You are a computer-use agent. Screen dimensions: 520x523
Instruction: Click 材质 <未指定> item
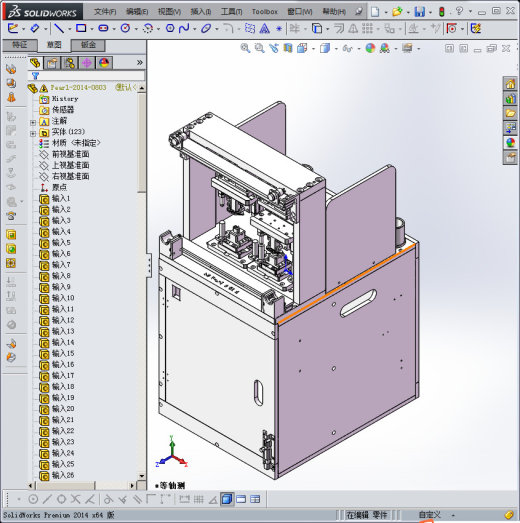pos(76,143)
